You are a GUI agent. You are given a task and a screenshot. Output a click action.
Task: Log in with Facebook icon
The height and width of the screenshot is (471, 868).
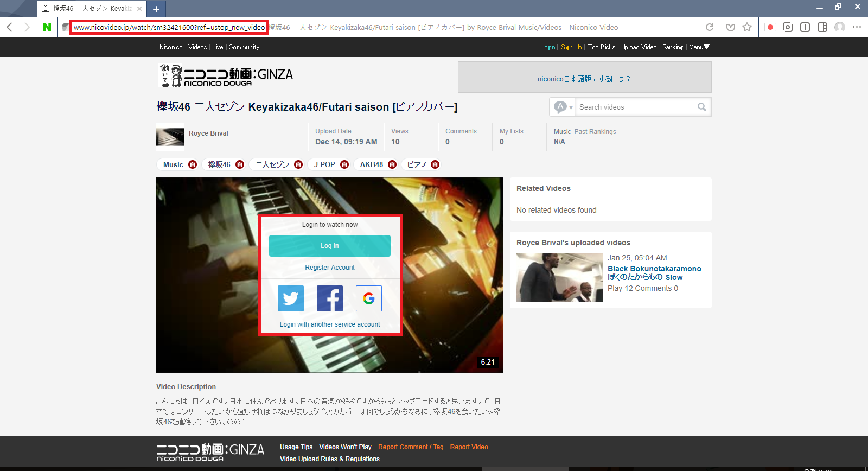(x=330, y=298)
